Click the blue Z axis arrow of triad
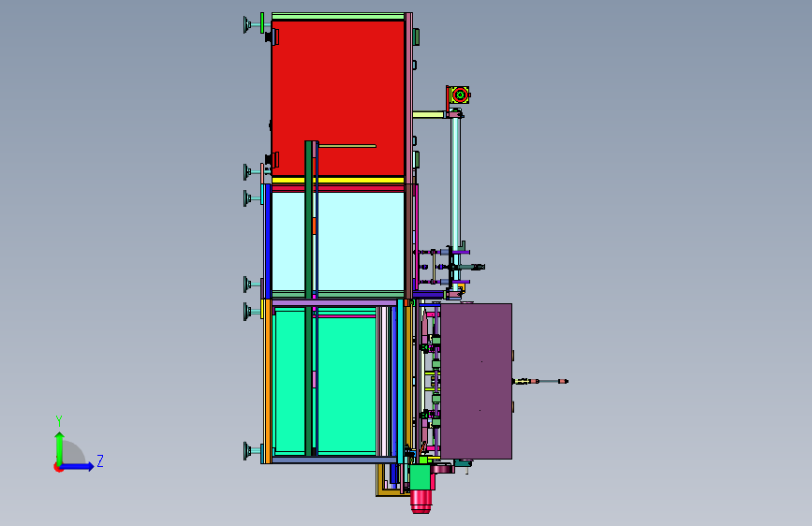This screenshot has height=526, width=812. 77,466
